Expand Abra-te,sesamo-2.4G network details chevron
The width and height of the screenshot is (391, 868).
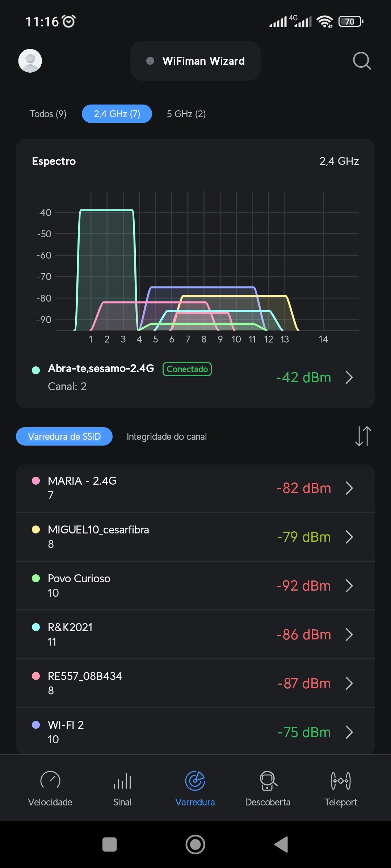click(x=349, y=378)
